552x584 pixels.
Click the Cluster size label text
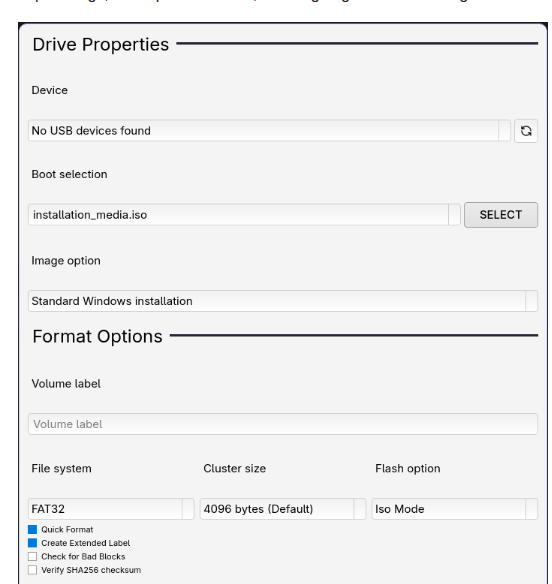tap(235, 469)
